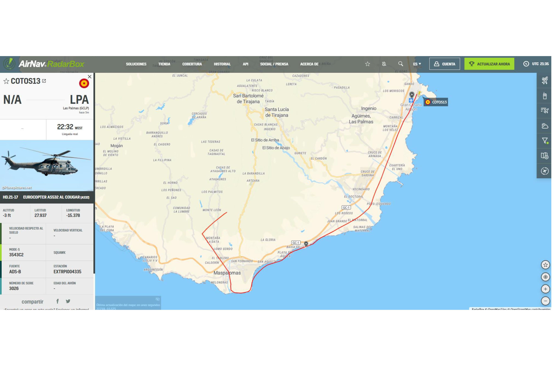Open the HISTORIAL menu item
The image size is (554, 392).
pos(222,64)
